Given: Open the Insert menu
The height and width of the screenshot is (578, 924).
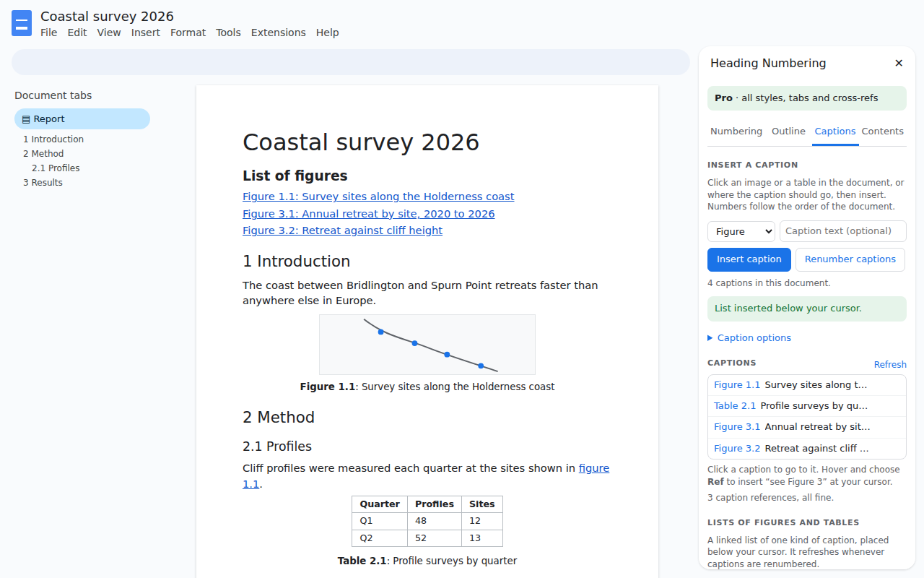Looking at the screenshot, I should tap(146, 33).
